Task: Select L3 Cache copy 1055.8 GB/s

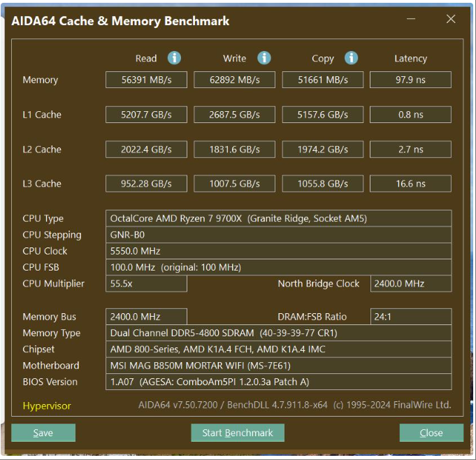Action: click(323, 184)
